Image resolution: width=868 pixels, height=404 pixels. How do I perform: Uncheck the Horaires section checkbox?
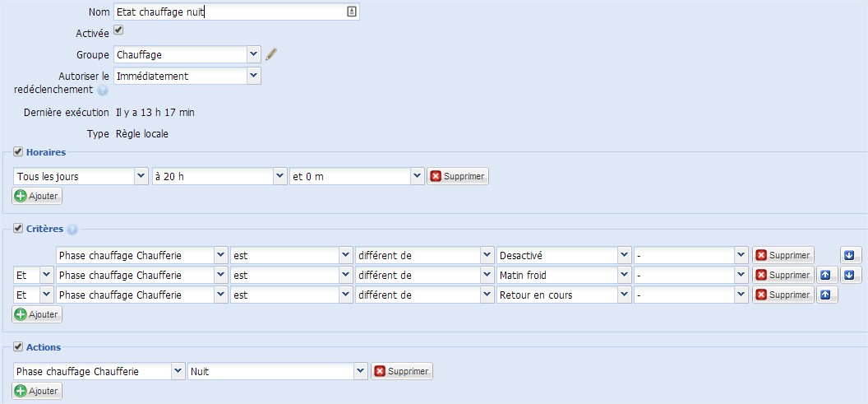click(18, 152)
